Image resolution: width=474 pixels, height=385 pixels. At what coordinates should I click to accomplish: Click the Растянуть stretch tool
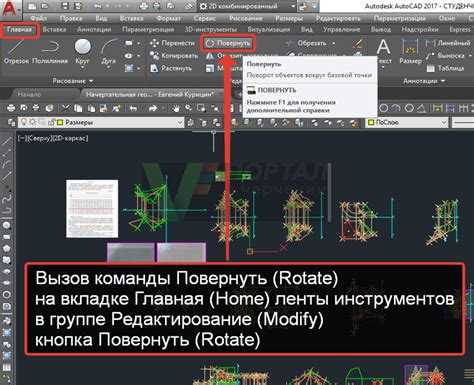point(171,68)
